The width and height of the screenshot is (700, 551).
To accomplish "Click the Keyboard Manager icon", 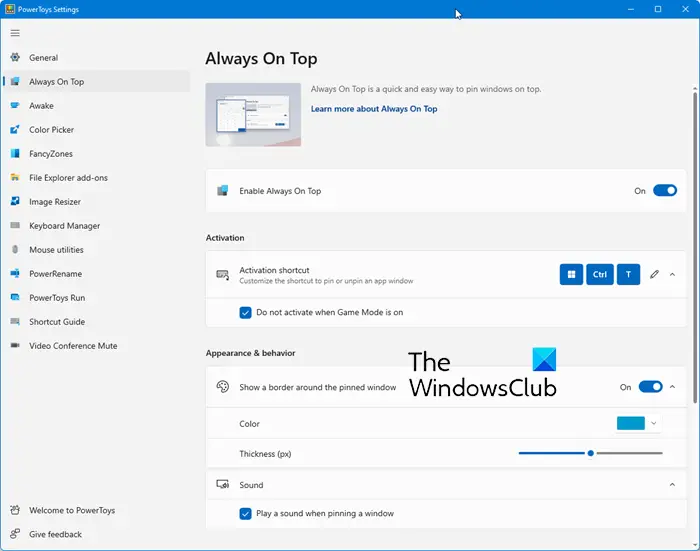I will tap(15, 225).
